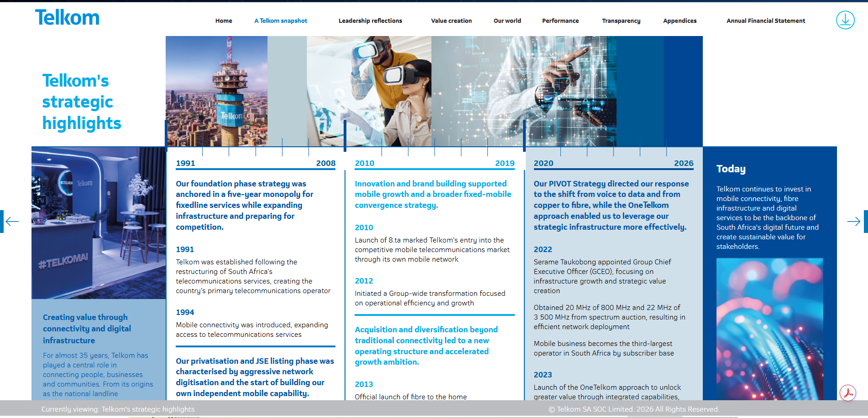
Task: Click the Telkom tower photo
Action: coord(216,91)
